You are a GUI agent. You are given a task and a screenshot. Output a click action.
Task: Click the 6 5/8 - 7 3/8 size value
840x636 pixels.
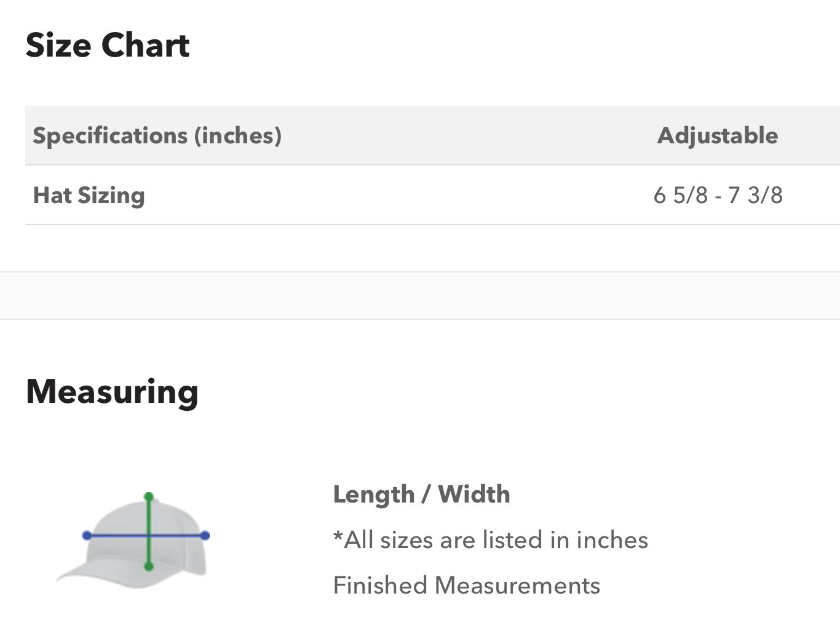(x=718, y=195)
